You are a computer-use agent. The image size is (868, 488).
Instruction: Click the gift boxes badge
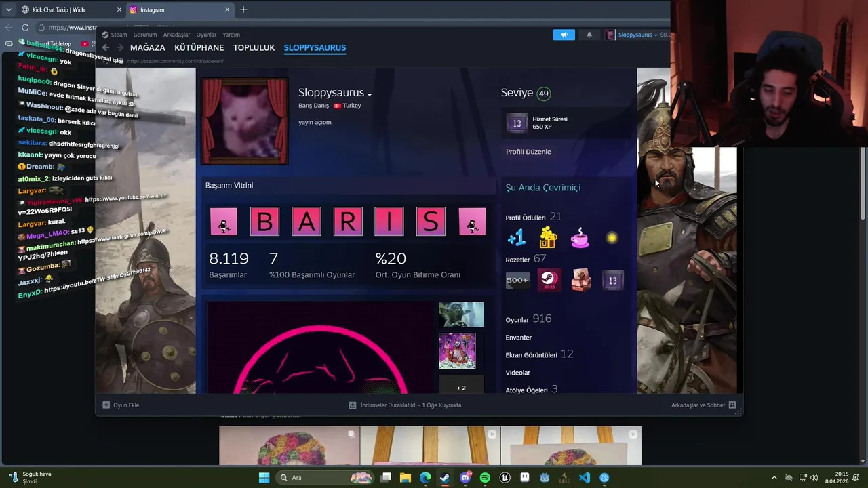[581, 280]
